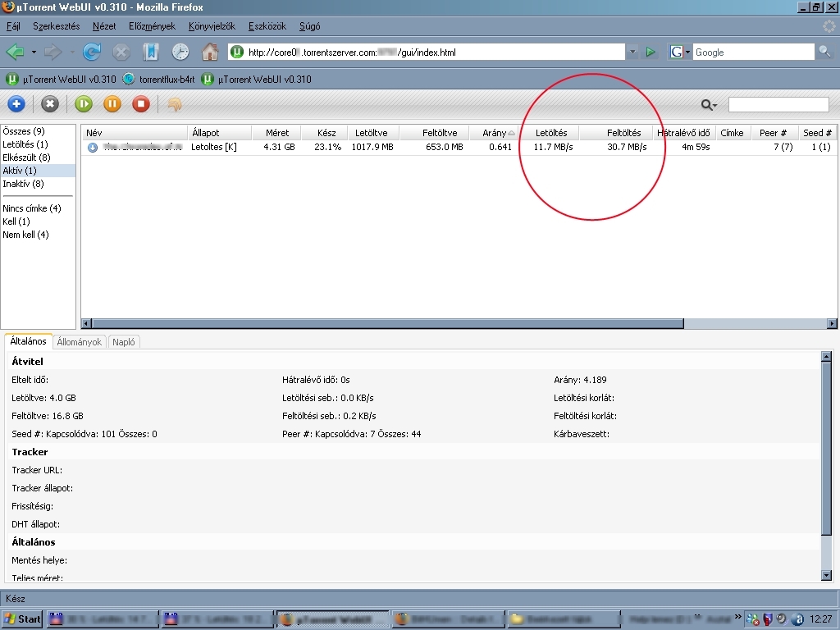Click the blue Add Torrent plus icon

(16, 104)
